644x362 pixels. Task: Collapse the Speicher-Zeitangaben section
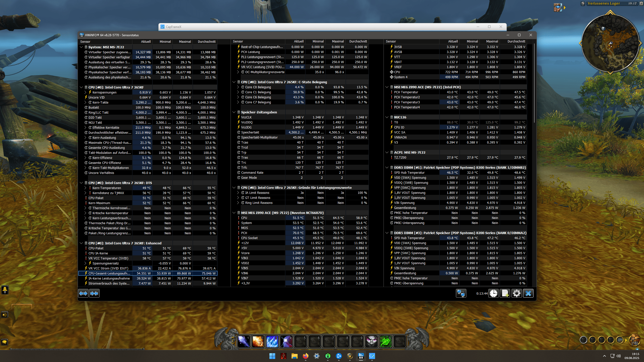point(234,112)
